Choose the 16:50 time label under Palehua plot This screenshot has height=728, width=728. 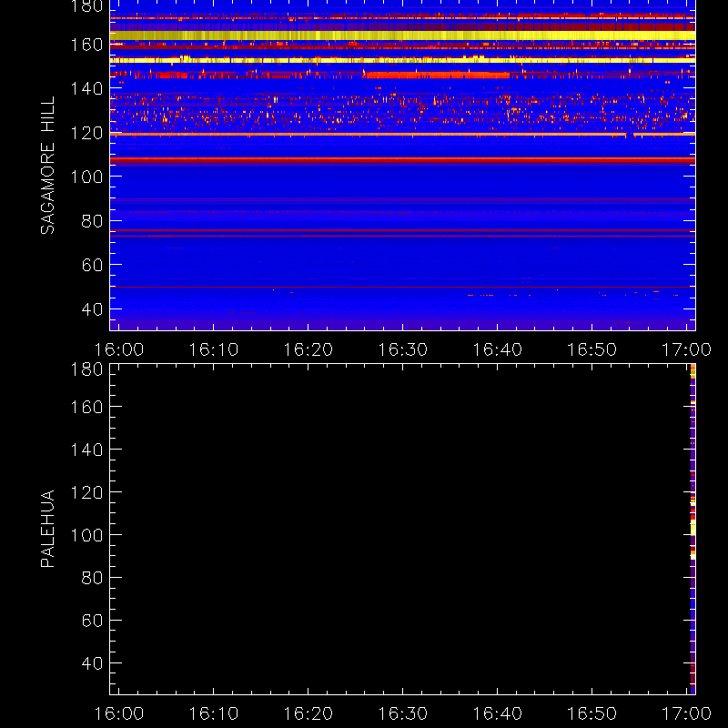pyautogui.click(x=592, y=713)
